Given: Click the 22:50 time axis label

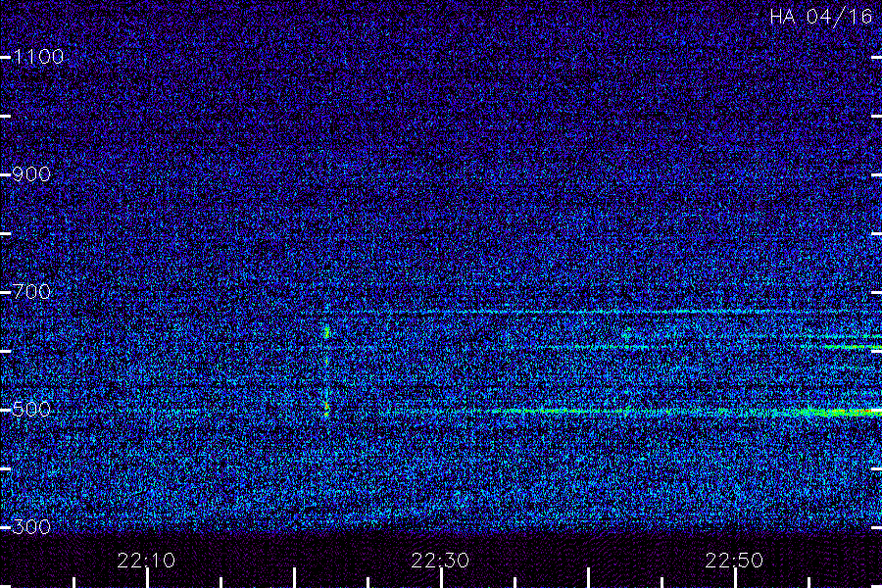Looking at the screenshot, I should pyautogui.click(x=734, y=561).
